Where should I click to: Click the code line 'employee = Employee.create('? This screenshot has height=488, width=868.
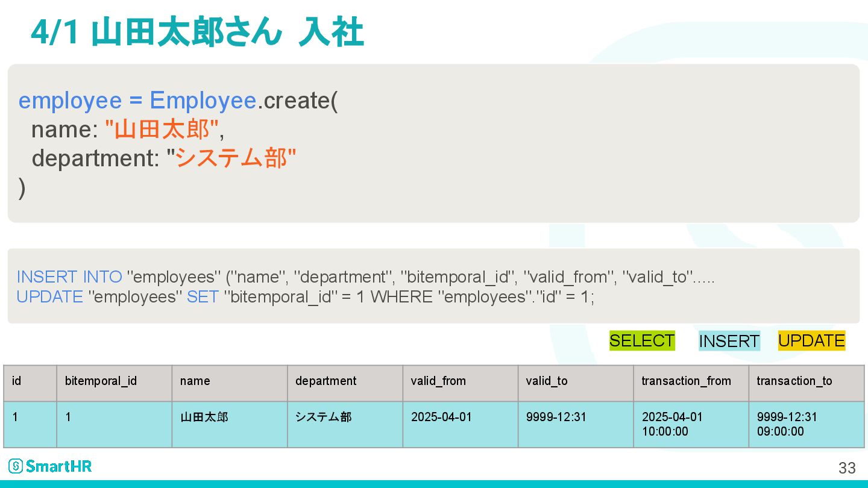[178, 101]
